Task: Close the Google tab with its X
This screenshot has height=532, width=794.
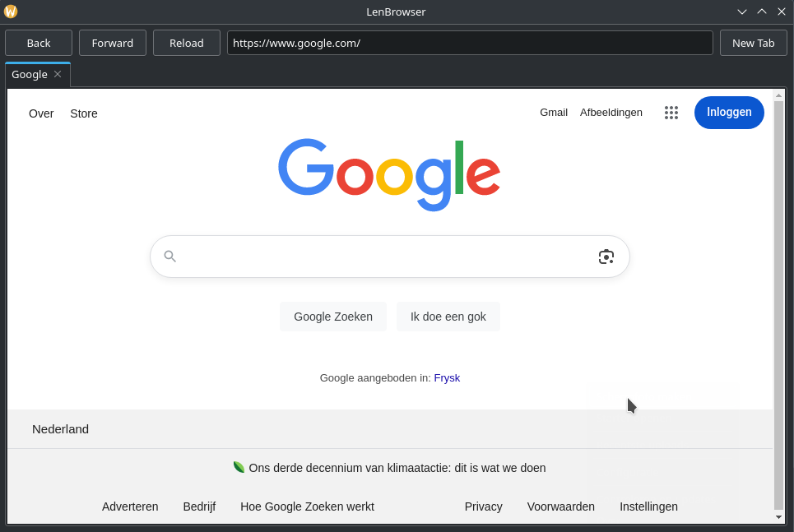Action: click(x=58, y=74)
